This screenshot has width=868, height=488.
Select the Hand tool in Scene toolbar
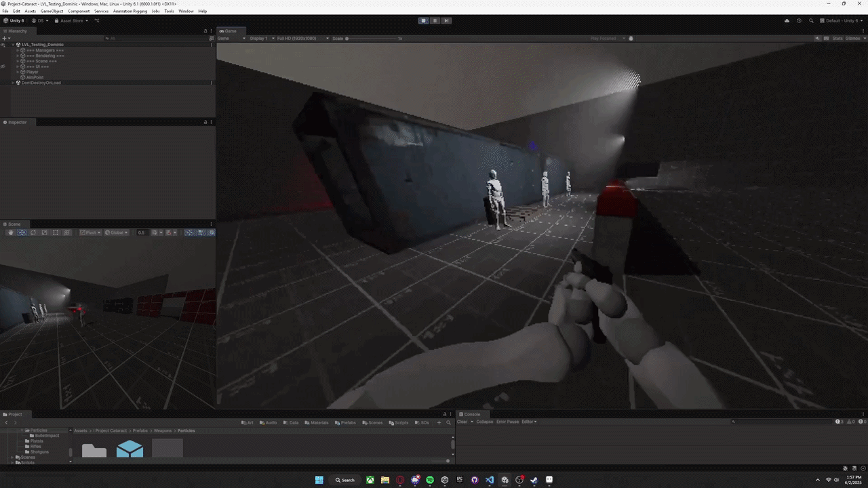[x=11, y=232]
